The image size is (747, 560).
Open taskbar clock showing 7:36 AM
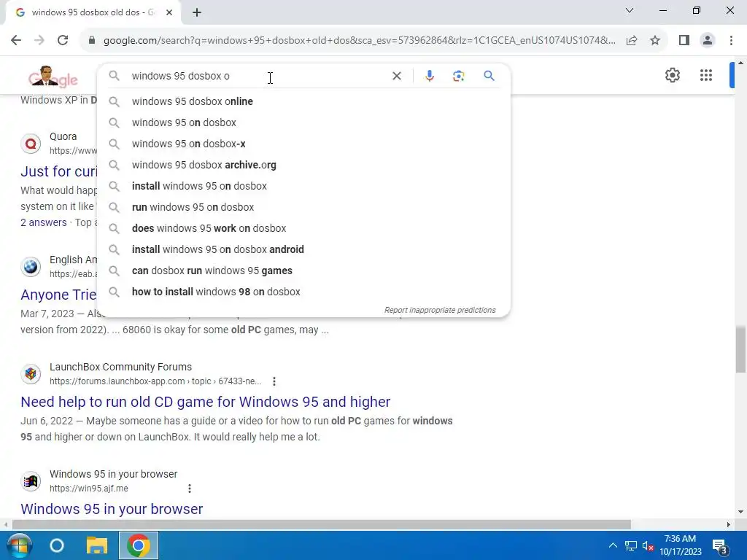pos(681,545)
